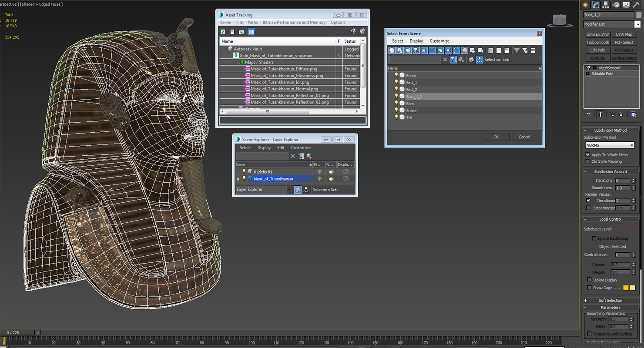The height and width of the screenshot is (348, 644).
Task: Open Server menu in Asset Tracking
Action: tap(226, 22)
